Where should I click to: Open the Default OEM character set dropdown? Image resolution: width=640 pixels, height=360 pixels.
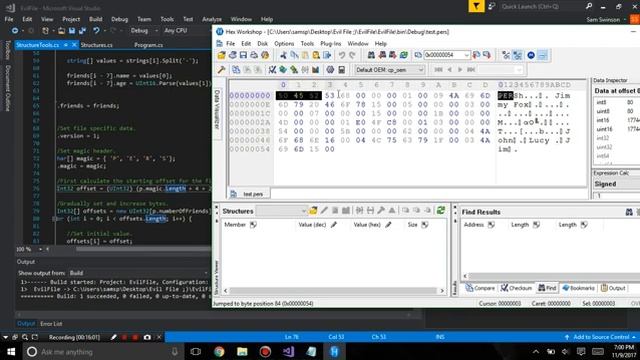[389, 70]
